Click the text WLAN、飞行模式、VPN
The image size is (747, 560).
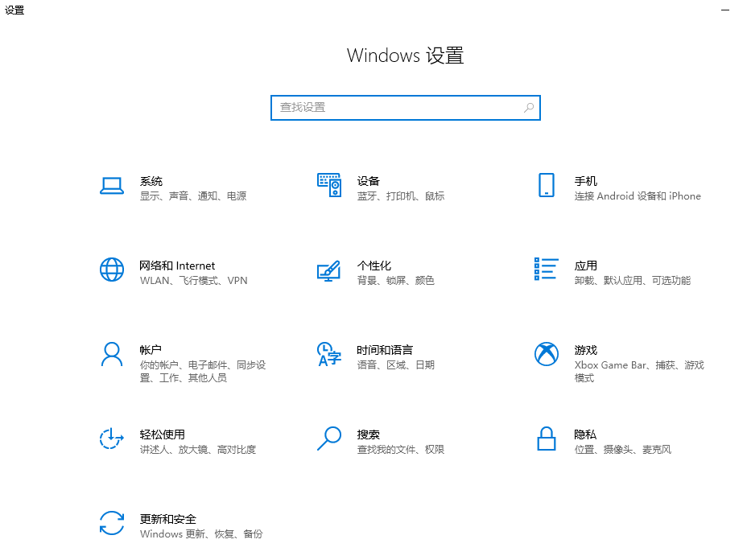click(193, 281)
